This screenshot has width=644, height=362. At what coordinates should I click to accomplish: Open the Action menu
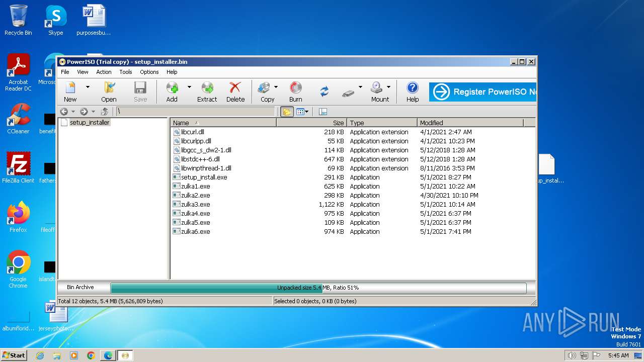click(104, 72)
